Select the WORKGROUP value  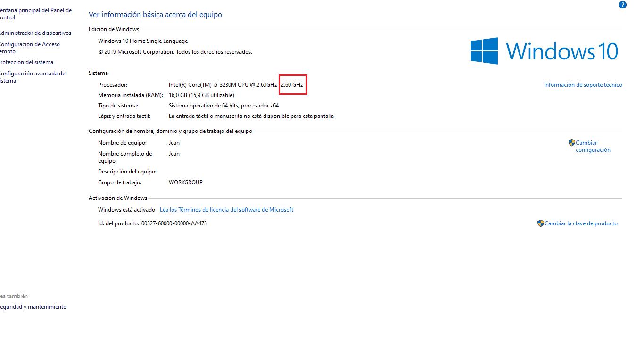[x=186, y=182]
